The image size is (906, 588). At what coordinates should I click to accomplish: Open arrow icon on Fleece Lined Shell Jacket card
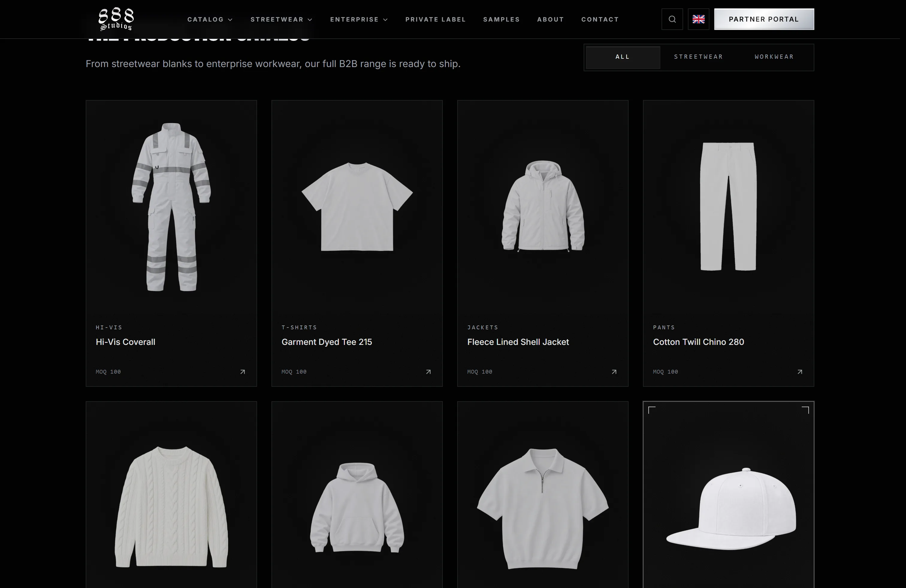(614, 372)
